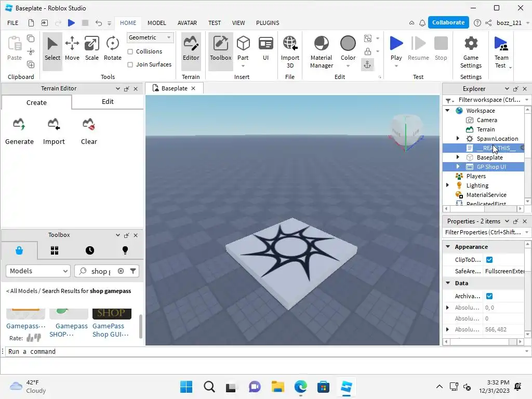Screen dimensions: 532x399
Task: Open the Toolbox search filter icon
Action: click(x=133, y=271)
